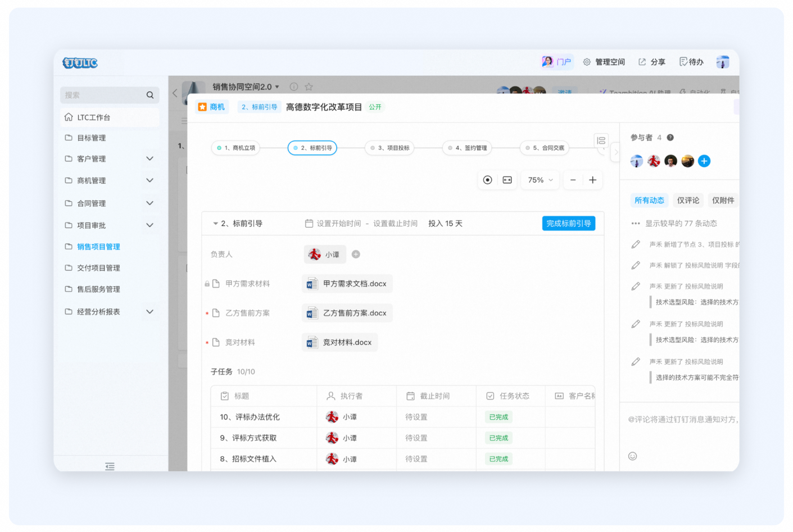Click the search magnifier icon
Screen dimensions: 793x532
[150, 95]
